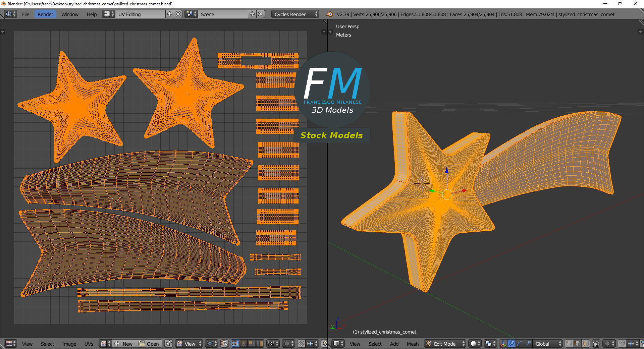Screen dimensions: 644x349
Task: Delete the UV Editing screen layout
Action: pyautogui.click(x=178, y=14)
